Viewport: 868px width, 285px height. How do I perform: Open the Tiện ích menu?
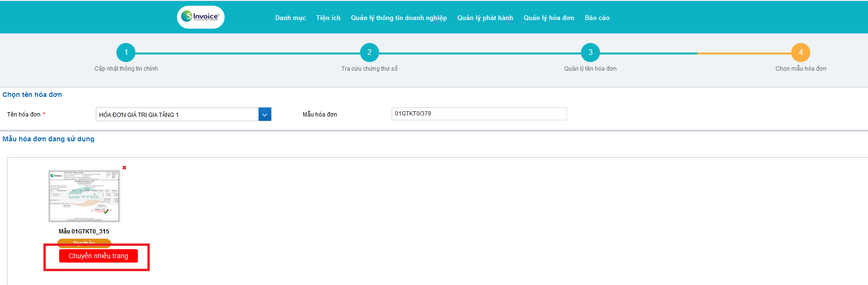pos(328,18)
